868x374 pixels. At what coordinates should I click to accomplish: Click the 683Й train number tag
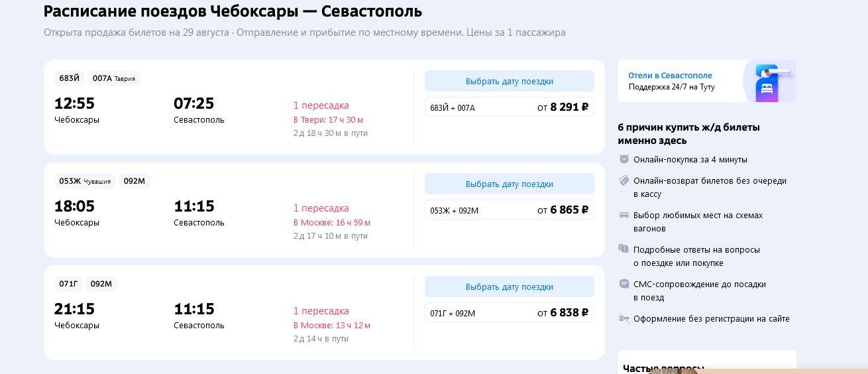pyautogui.click(x=69, y=78)
